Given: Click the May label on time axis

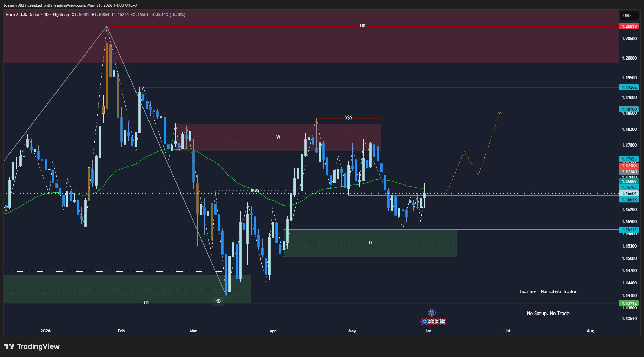Looking at the screenshot, I should [352, 331].
